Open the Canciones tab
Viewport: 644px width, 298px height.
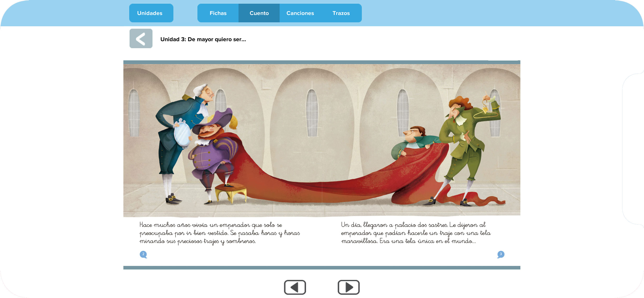coord(300,13)
